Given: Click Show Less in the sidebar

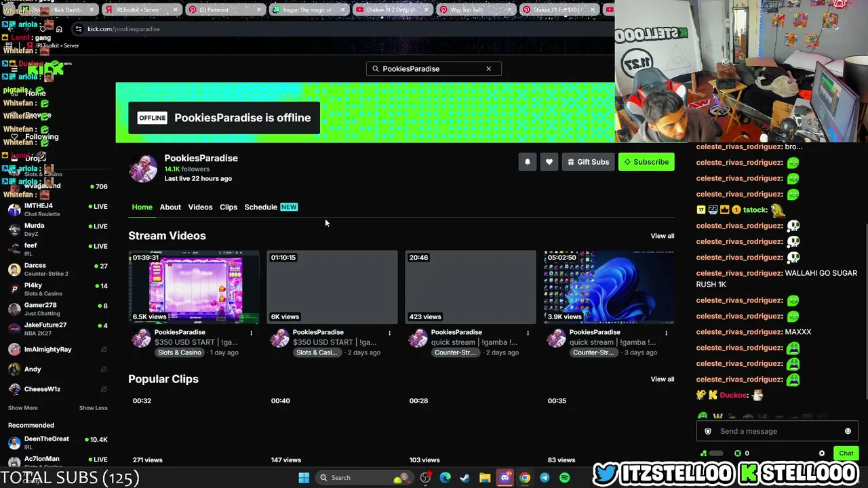Looking at the screenshot, I should tap(94, 408).
